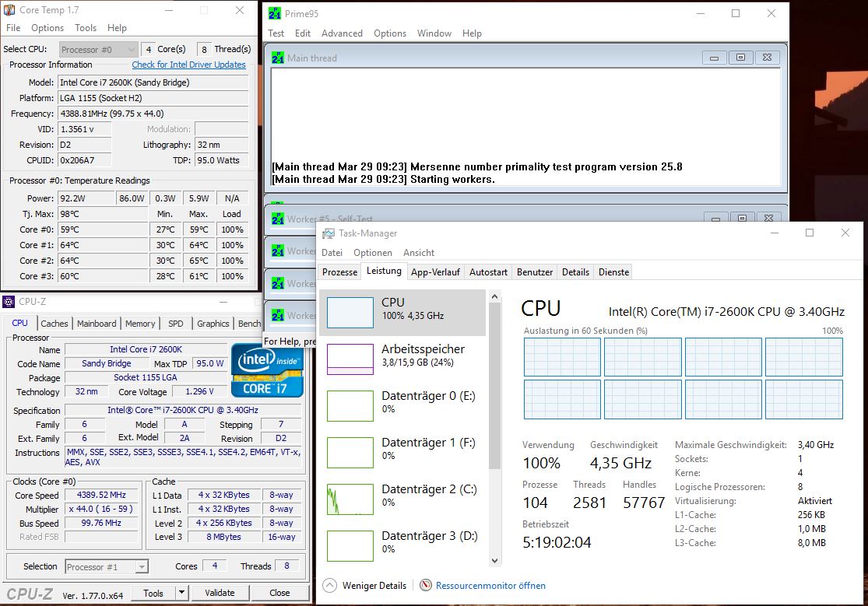Switch to the Autostart tab
Image resolution: width=868 pixels, height=606 pixels.
488,271
